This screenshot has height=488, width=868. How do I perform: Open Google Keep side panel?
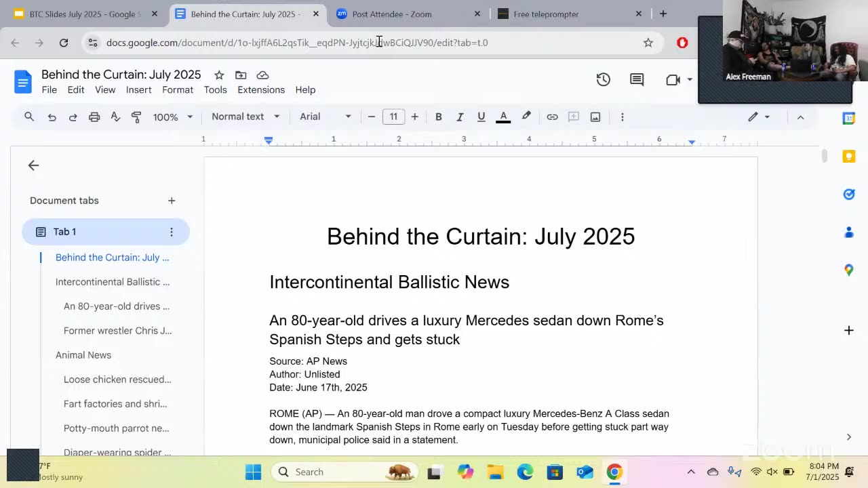pos(848,157)
